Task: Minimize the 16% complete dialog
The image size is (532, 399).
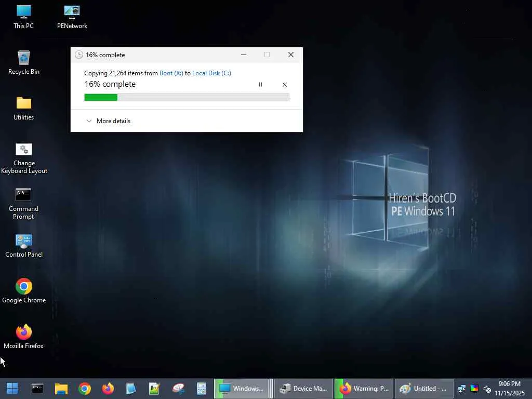Action: 244,55
